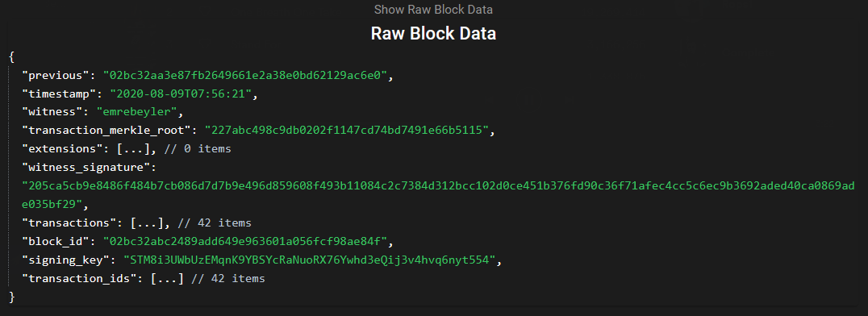Click the "previous" key label

click(56, 75)
